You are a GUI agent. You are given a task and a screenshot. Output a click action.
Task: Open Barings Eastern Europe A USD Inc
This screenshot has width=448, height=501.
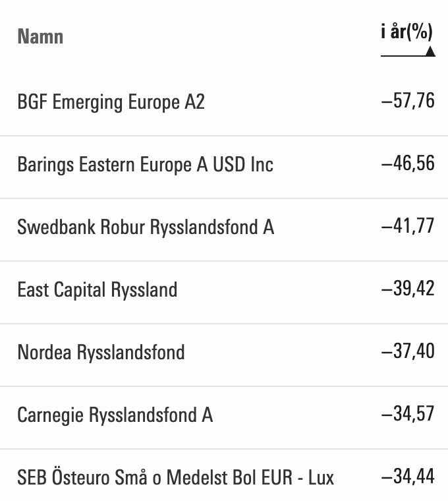pyautogui.click(x=145, y=164)
